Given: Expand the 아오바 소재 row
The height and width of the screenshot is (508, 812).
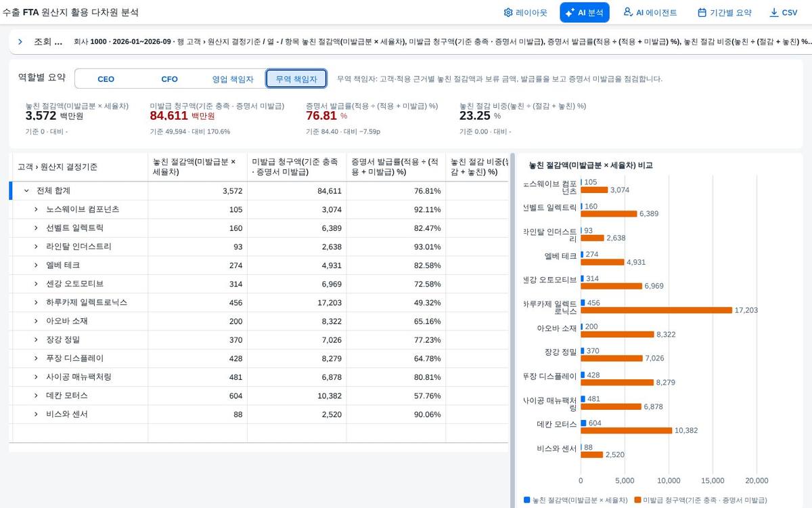Looking at the screenshot, I should coord(36,321).
